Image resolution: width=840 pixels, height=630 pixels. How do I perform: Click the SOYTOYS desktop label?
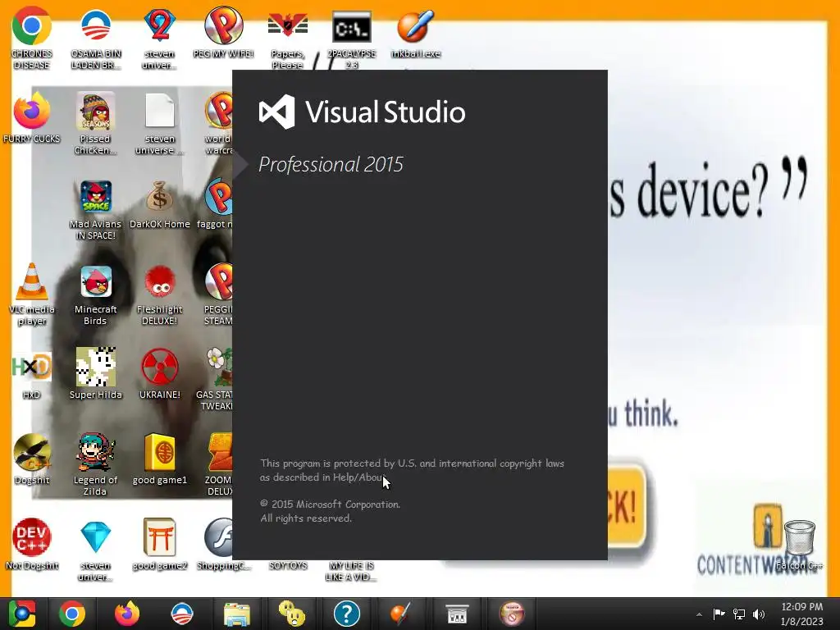tap(288, 566)
